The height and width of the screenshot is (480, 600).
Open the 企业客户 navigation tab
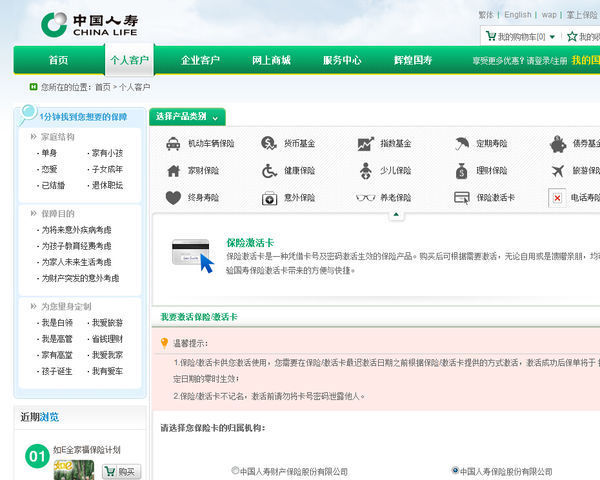(200, 60)
